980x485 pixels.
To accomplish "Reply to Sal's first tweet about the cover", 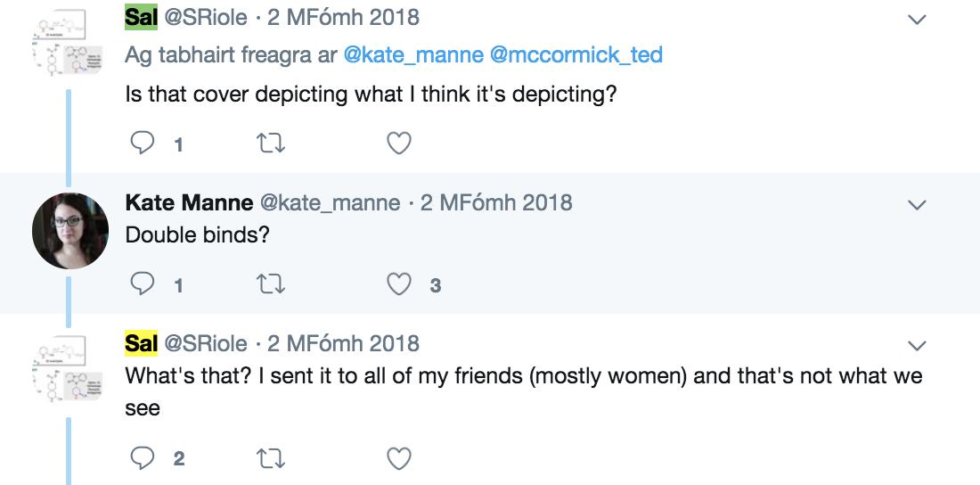I will pyautogui.click(x=143, y=143).
